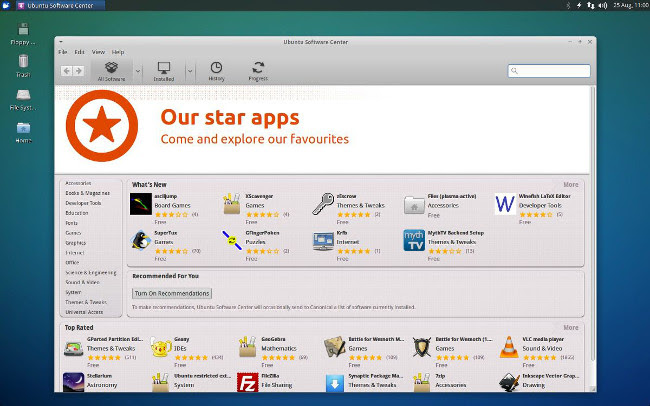Viewport: 650px width, 406px height.
Task: Open the 7zip app icon
Action: (x=422, y=382)
